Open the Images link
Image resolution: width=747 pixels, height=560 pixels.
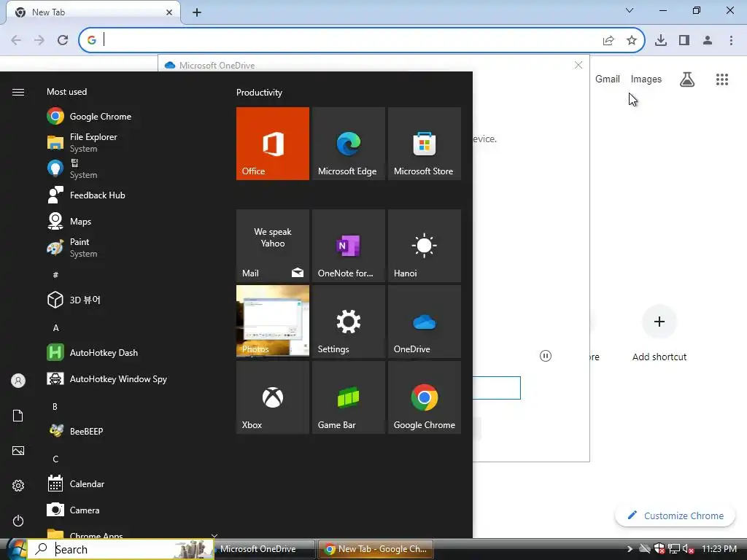pos(646,79)
